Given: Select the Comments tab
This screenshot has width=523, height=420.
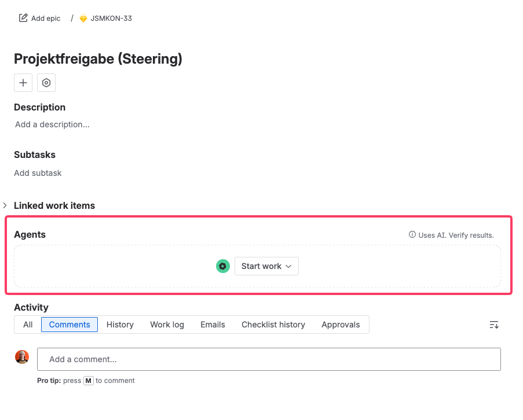Looking at the screenshot, I should (70, 325).
